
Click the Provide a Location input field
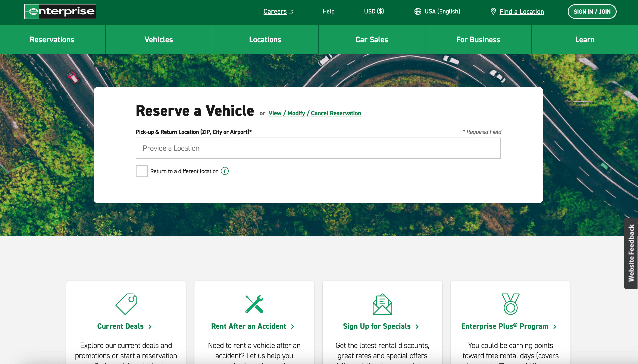318,148
